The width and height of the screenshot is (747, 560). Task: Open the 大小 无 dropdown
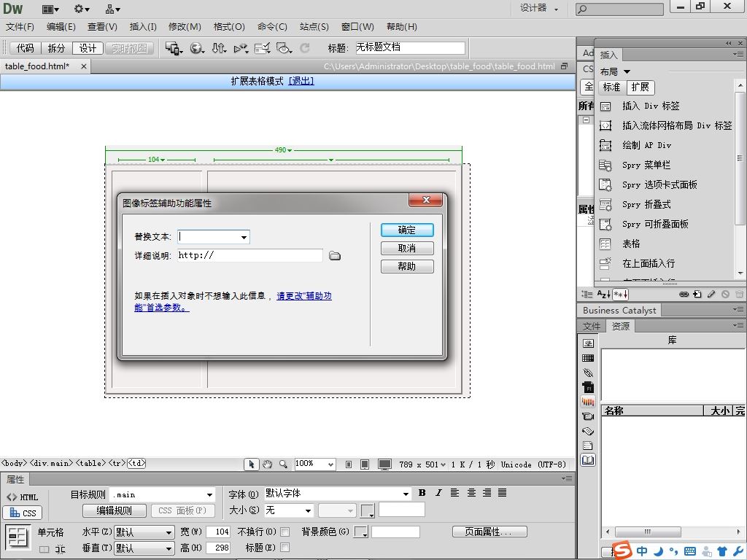(x=309, y=511)
